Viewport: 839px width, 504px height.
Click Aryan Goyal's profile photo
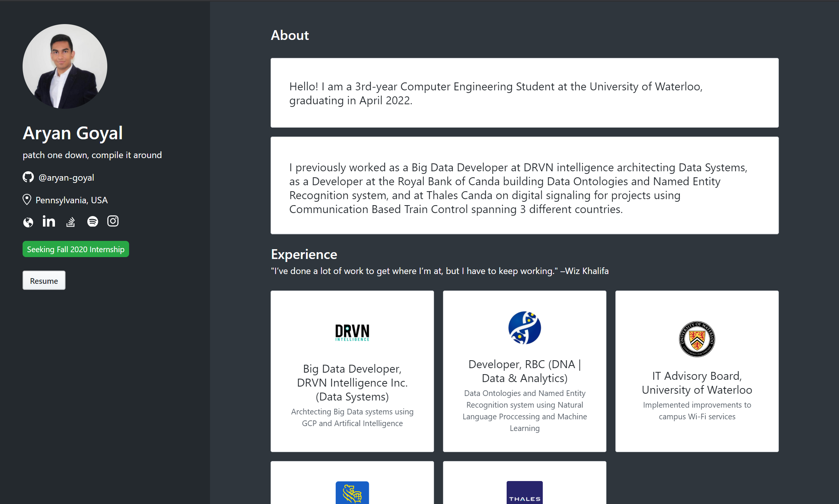point(65,66)
